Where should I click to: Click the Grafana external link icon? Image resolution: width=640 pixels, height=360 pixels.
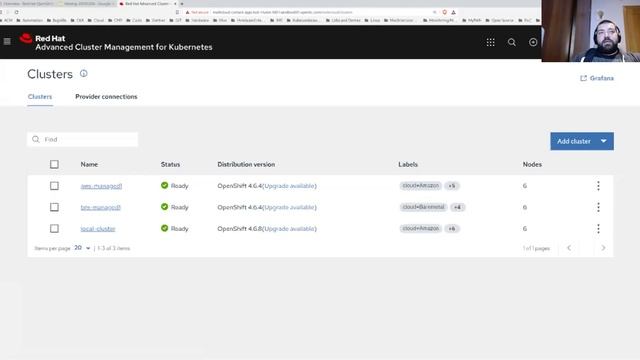click(583, 78)
